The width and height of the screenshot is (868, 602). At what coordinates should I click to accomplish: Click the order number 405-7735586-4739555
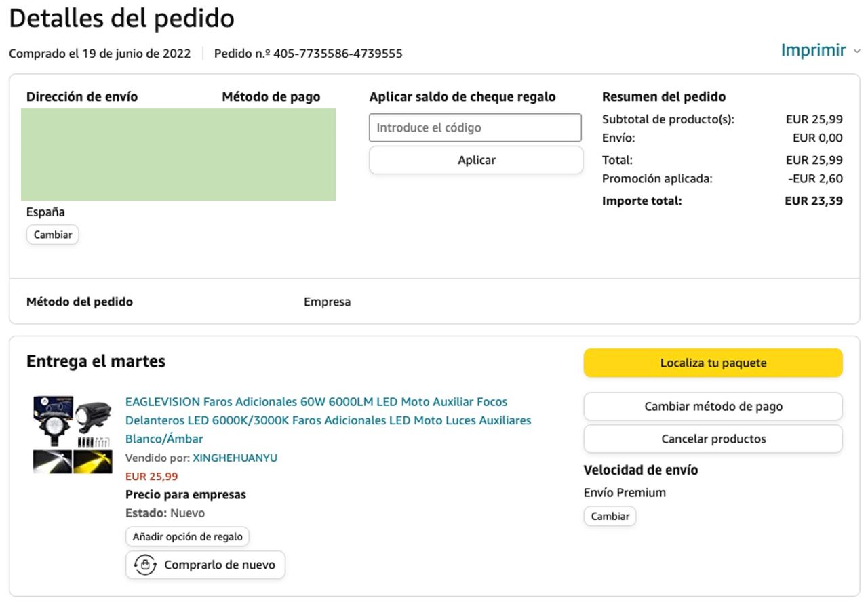pos(337,54)
